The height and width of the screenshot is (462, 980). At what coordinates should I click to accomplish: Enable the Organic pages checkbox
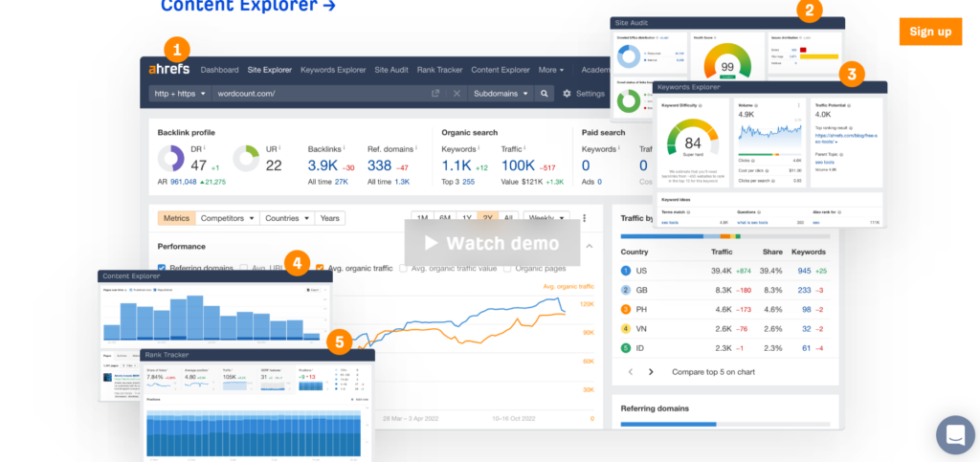pyautogui.click(x=507, y=269)
